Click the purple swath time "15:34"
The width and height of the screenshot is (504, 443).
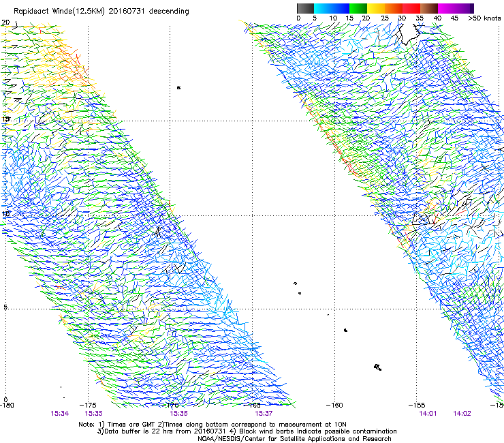59,414
